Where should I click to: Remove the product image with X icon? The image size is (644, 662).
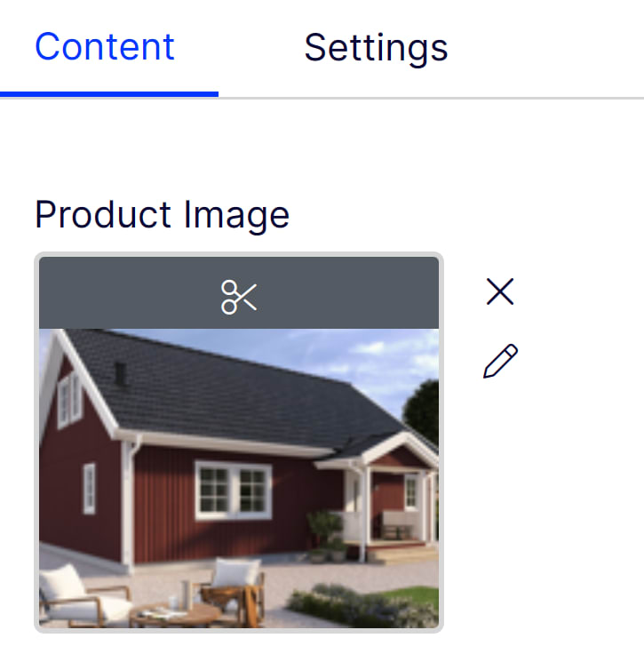pyautogui.click(x=500, y=291)
